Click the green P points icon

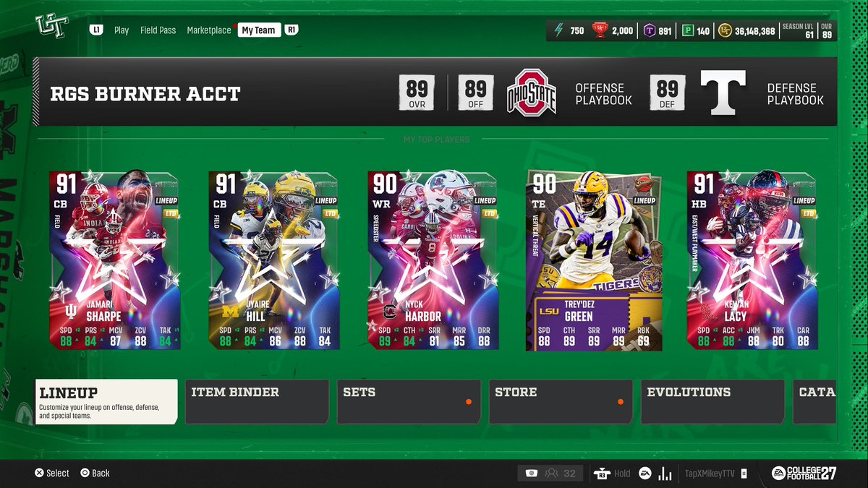[688, 31]
